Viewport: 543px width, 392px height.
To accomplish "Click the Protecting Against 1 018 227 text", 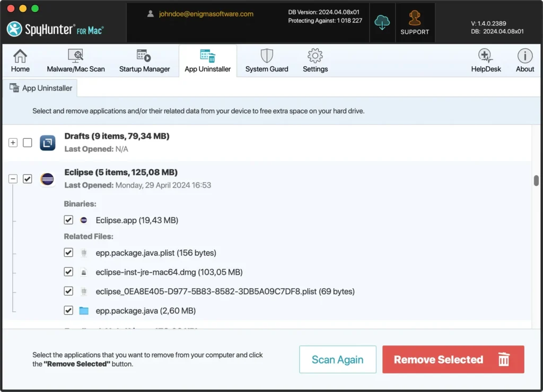I will point(325,21).
